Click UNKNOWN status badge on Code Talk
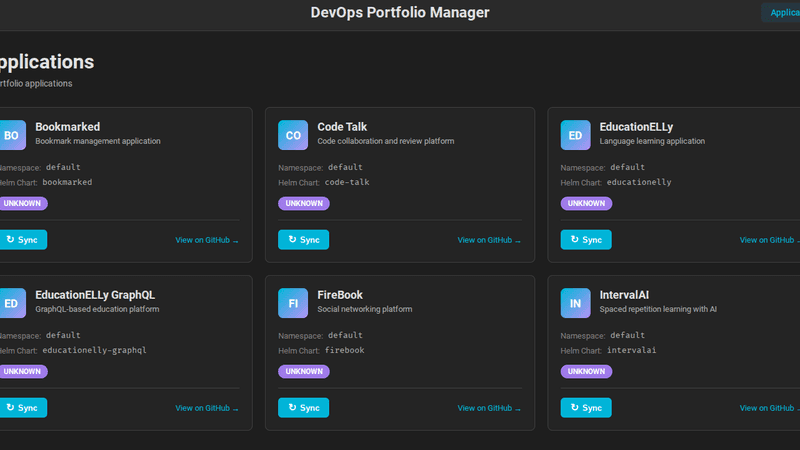Viewport: 800px width, 450px height. (x=304, y=204)
